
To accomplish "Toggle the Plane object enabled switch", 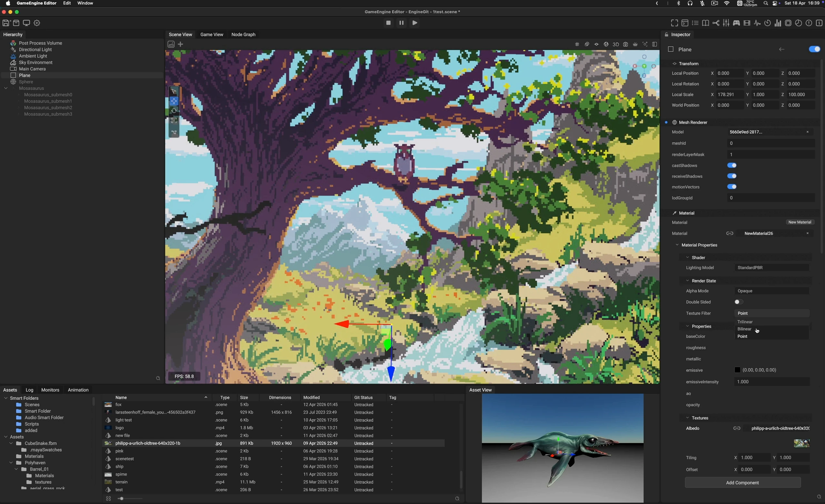I will pos(814,49).
